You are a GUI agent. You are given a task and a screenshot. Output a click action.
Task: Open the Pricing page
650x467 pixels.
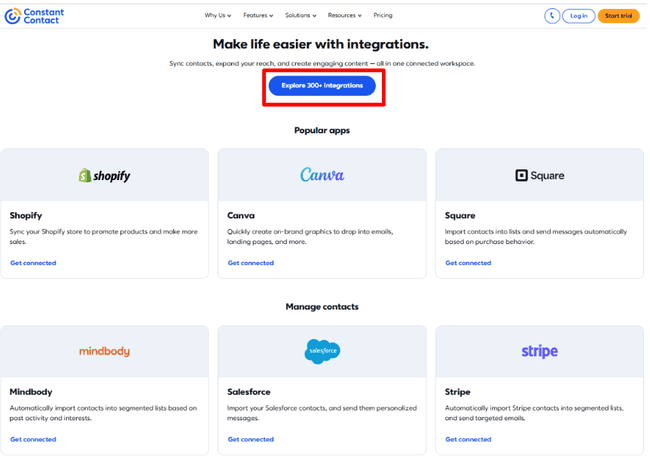coord(384,15)
